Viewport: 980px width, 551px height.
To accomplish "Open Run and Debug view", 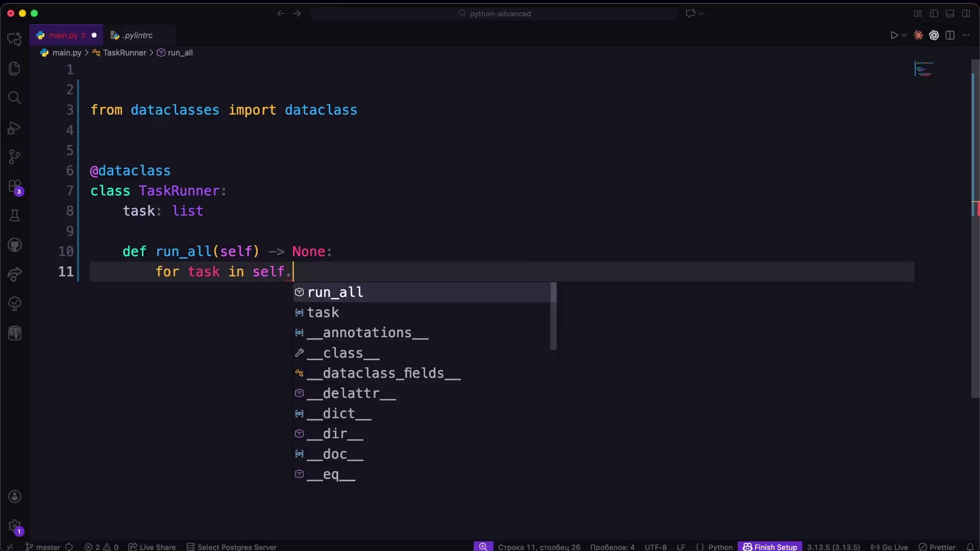I will tap(15, 128).
